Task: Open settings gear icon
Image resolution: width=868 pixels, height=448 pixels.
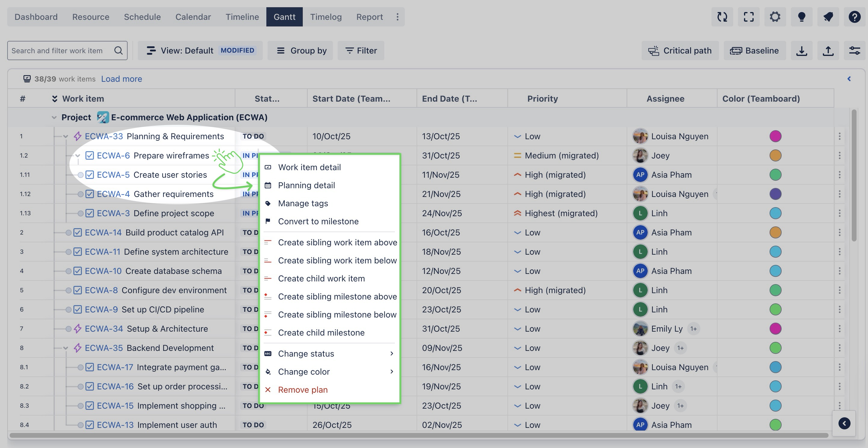Action: pyautogui.click(x=775, y=17)
